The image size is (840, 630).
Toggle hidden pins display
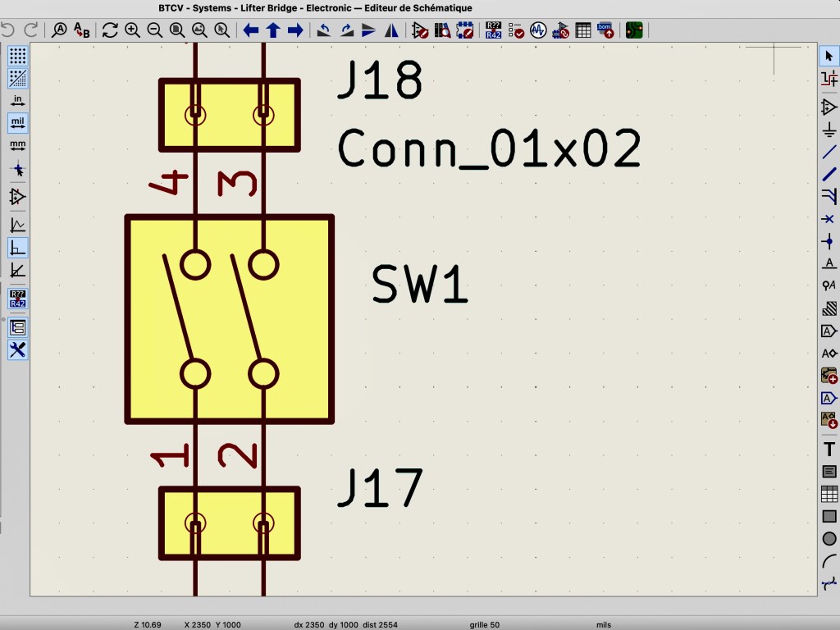pos(18,197)
